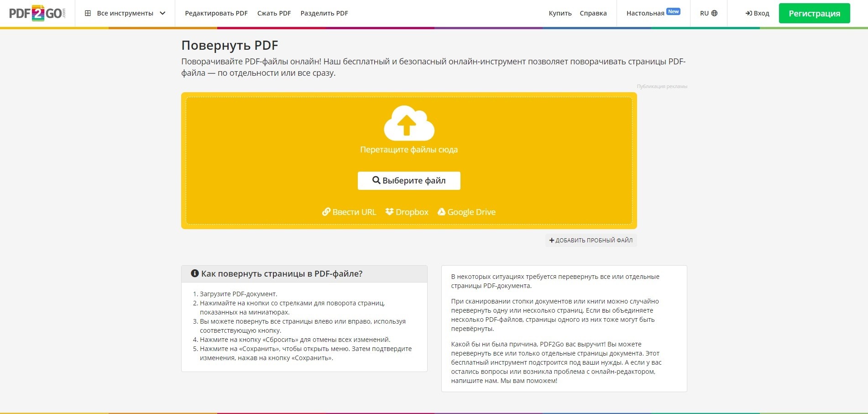Viewport: 868px width, 414px height.
Task: Click the plus icon in Добавить пробный файл
Action: coord(552,240)
